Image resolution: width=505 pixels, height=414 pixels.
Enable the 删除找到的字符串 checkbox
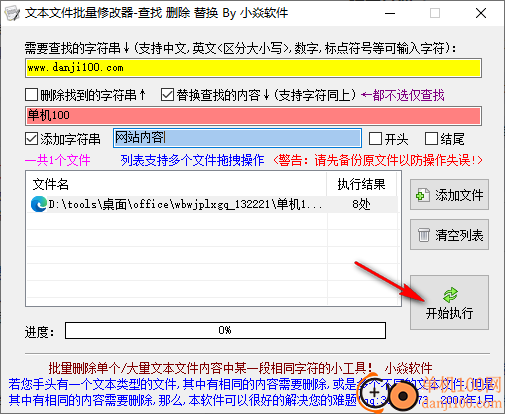tap(31, 95)
